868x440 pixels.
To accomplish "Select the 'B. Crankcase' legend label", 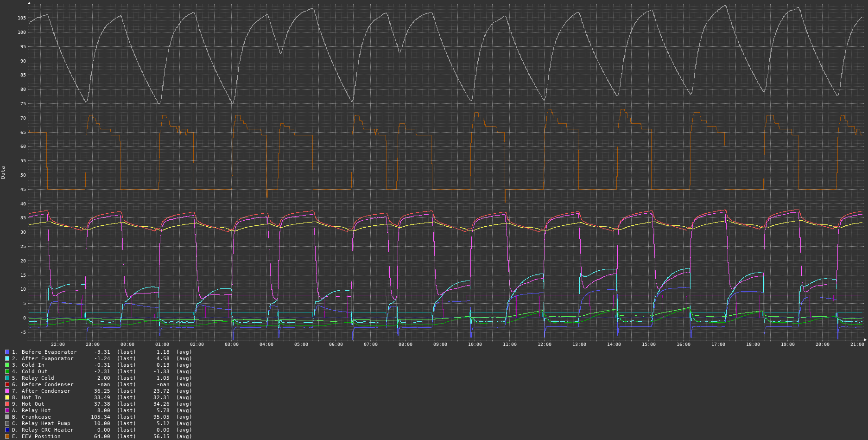I will click(32, 417).
